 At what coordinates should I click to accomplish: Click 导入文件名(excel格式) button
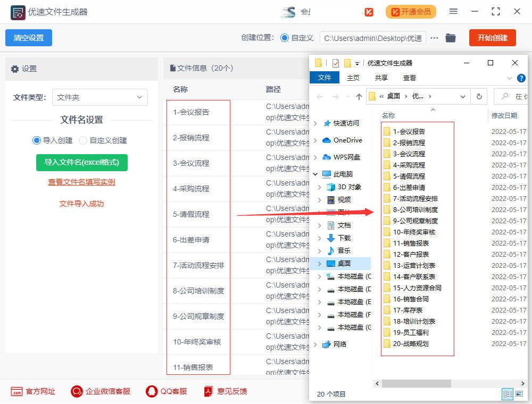82,162
